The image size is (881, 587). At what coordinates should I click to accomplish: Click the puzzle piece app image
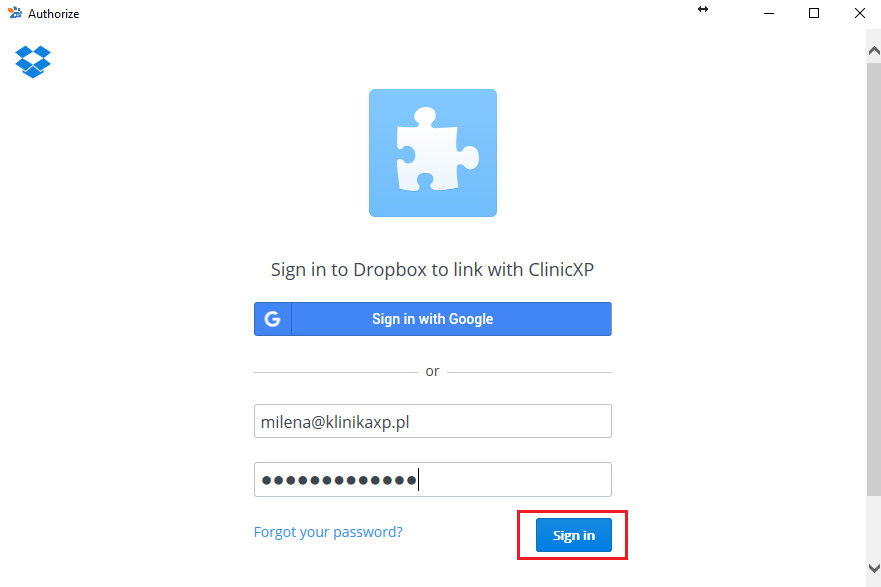[x=433, y=153]
